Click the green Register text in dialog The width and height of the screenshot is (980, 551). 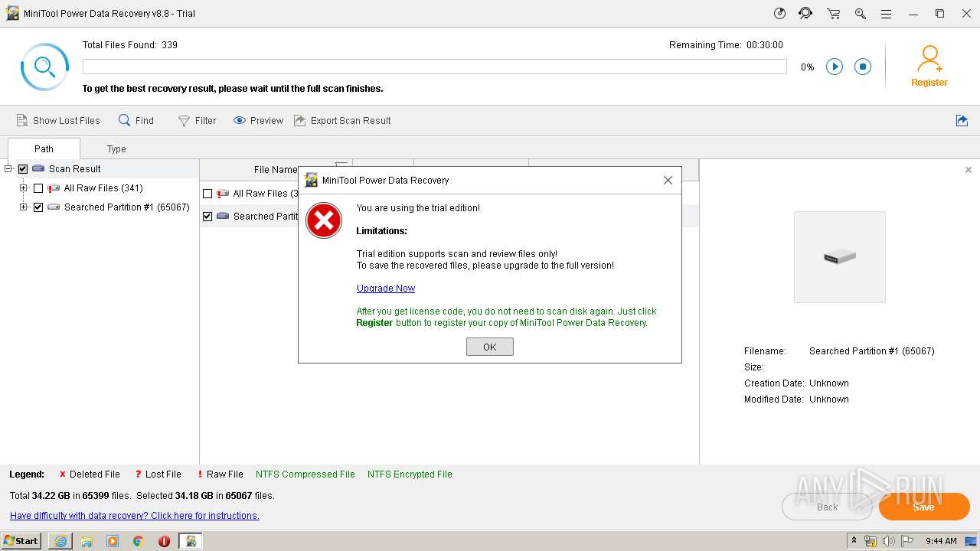click(x=374, y=323)
